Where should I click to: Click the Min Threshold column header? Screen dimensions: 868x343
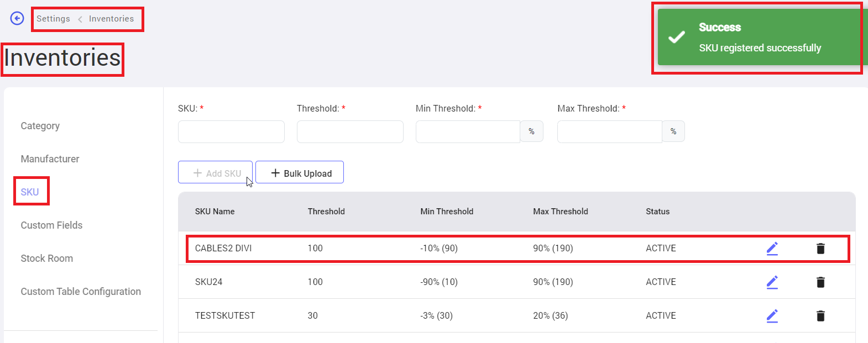click(447, 212)
